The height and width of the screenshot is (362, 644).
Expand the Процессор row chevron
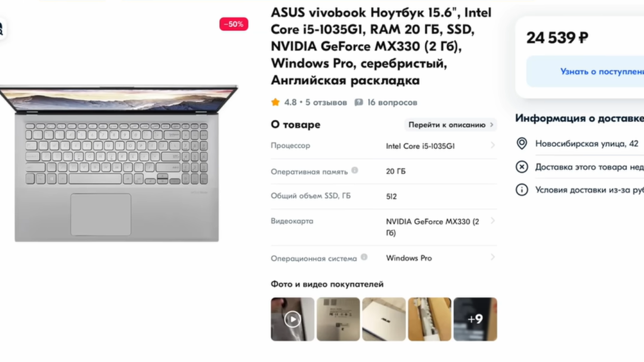(493, 145)
